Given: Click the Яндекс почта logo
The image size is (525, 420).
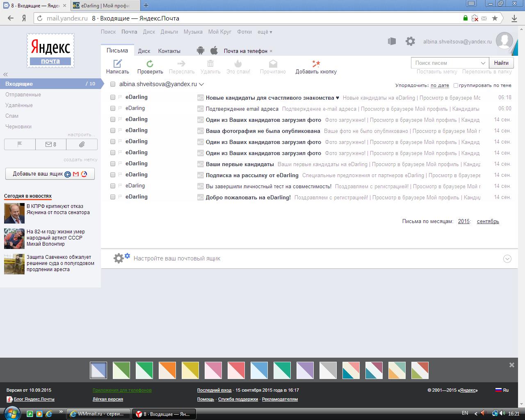Looking at the screenshot, I should click(50, 50).
